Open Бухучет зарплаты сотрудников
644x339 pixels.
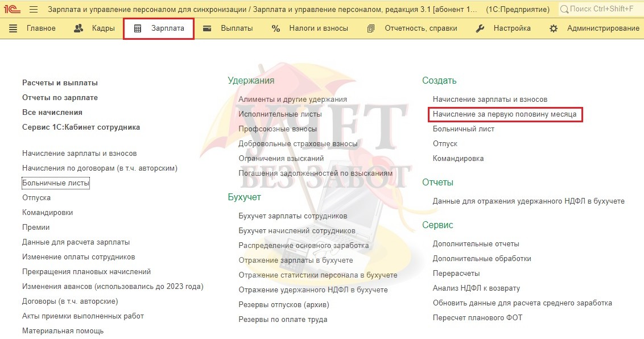point(293,216)
